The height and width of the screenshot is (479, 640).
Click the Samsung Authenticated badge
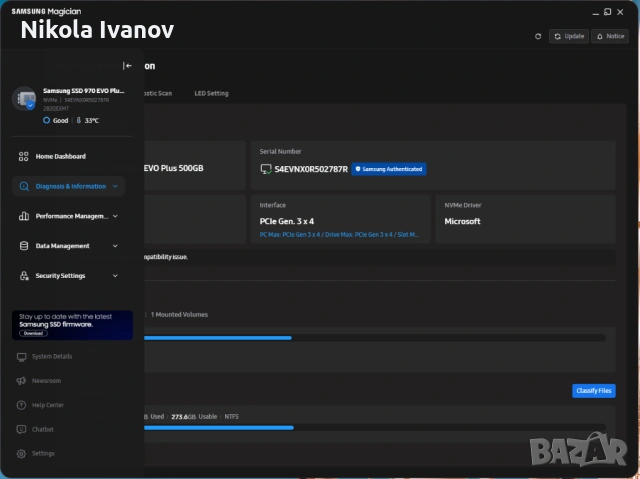point(388,169)
